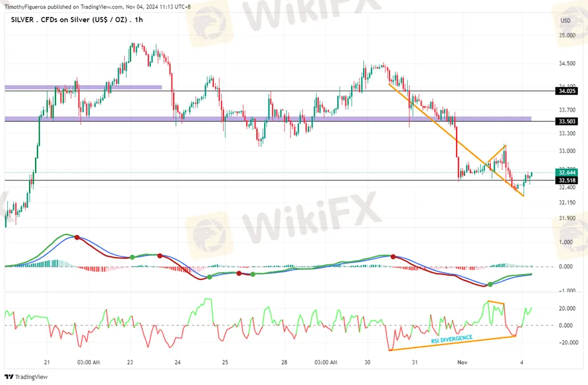Click the 33.503 price label

tap(567, 121)
